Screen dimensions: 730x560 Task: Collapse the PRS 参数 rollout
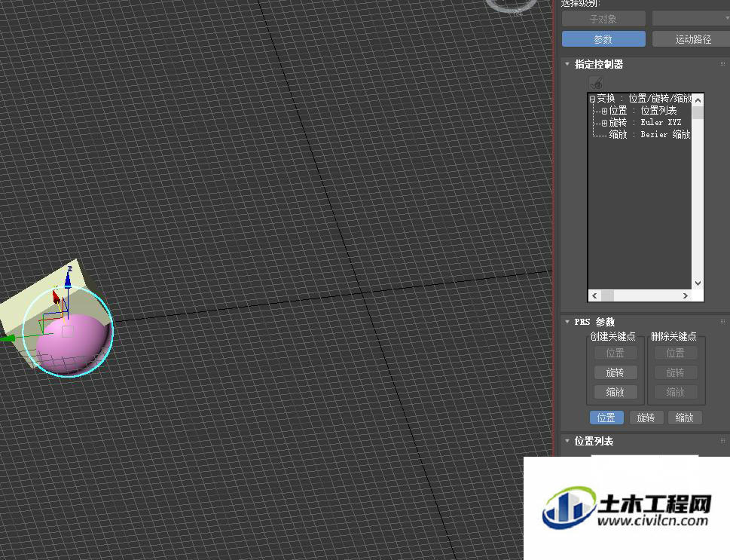567,322
